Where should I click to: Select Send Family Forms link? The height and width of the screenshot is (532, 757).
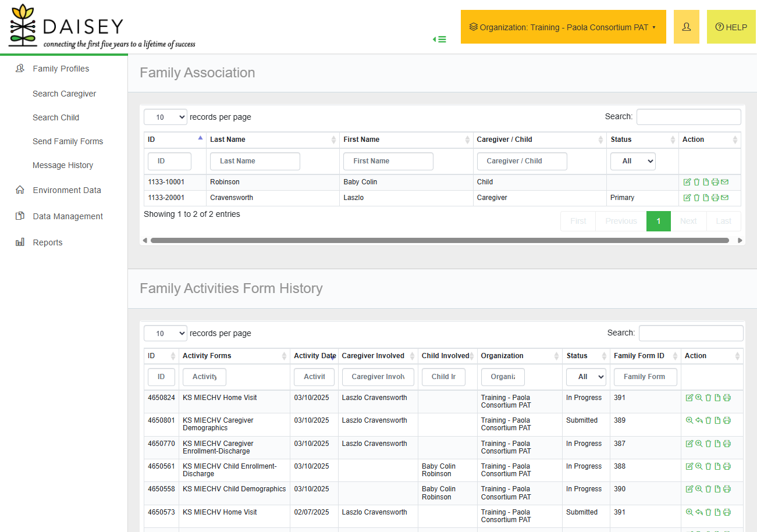click(x=68, y=141)
